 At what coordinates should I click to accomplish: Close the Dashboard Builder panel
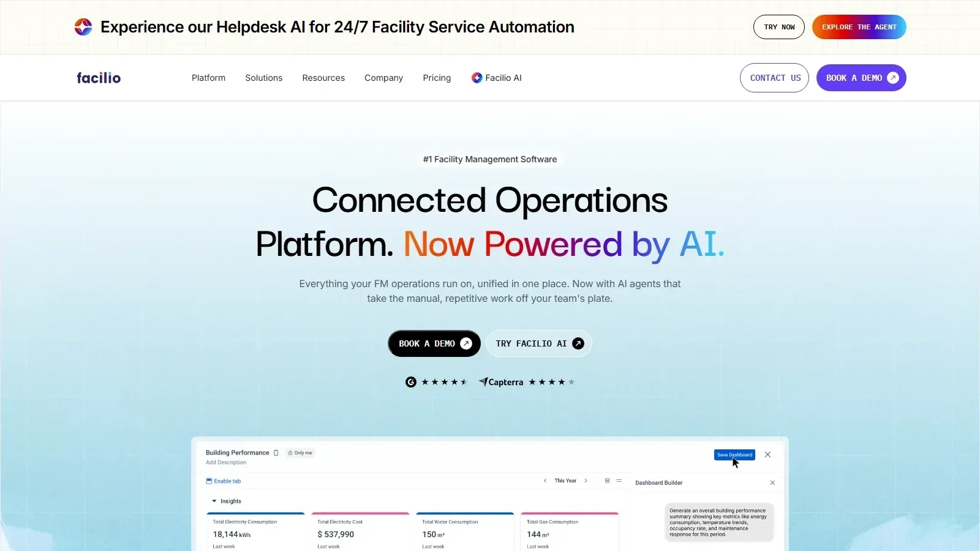(772, 483)
